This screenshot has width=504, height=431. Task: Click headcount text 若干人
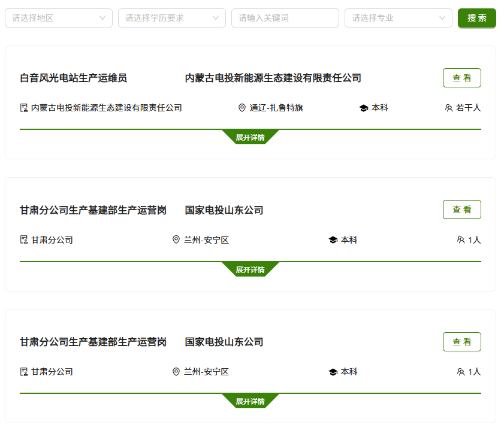[x=468, y=108]
